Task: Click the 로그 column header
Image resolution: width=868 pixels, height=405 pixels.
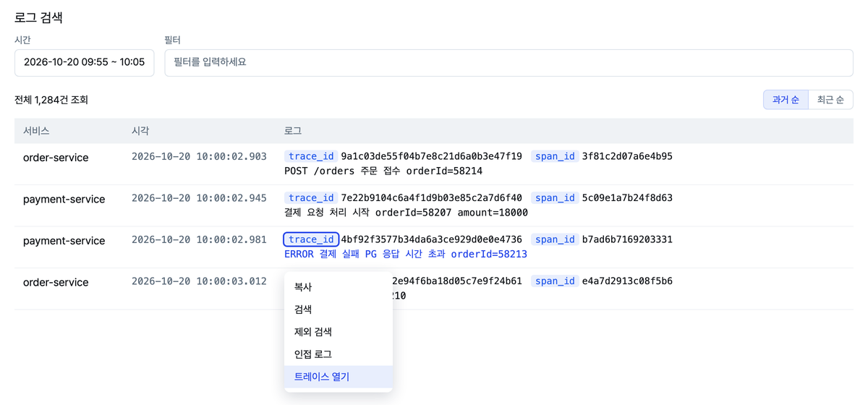Action: (x=293, y=131)
